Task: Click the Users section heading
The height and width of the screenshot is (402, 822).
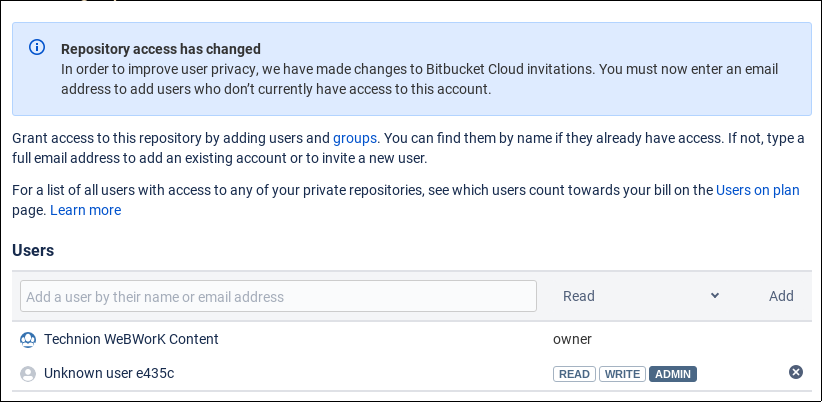Action: (x=33, y=251)
